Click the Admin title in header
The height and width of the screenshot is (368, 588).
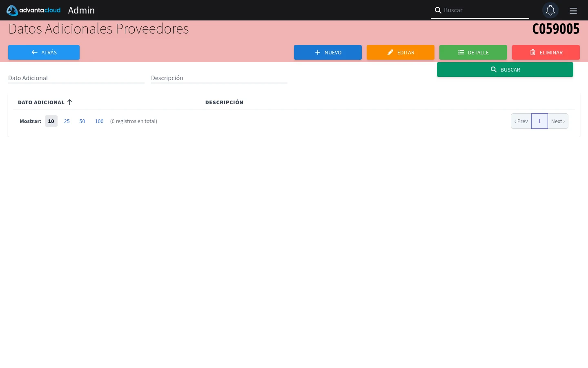81,10
